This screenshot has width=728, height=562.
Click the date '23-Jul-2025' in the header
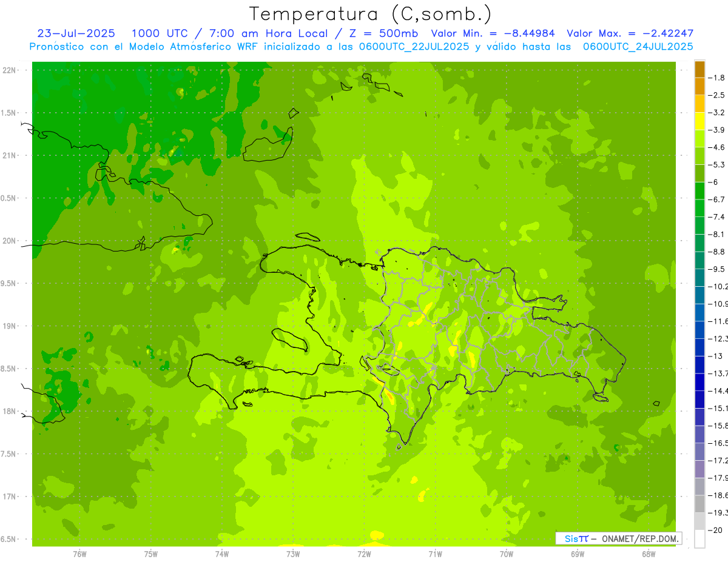click(x=76, y=33)
